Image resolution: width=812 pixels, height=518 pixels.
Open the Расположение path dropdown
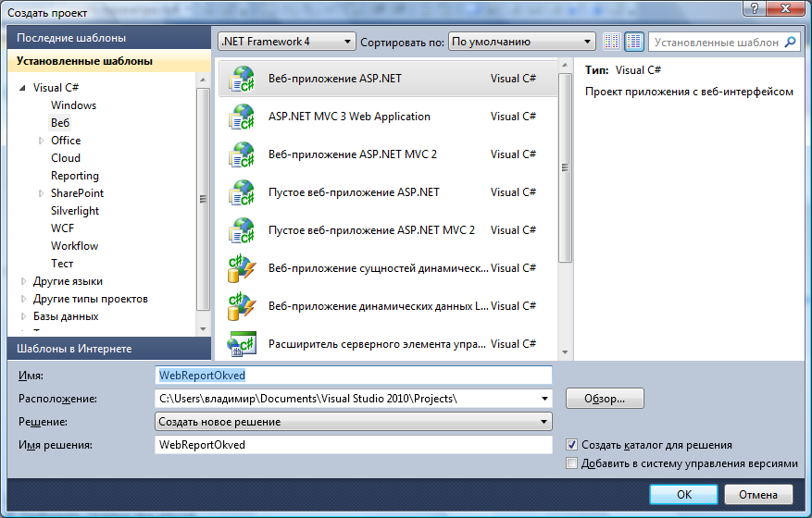pyautogui.click(x=544, y=399)
